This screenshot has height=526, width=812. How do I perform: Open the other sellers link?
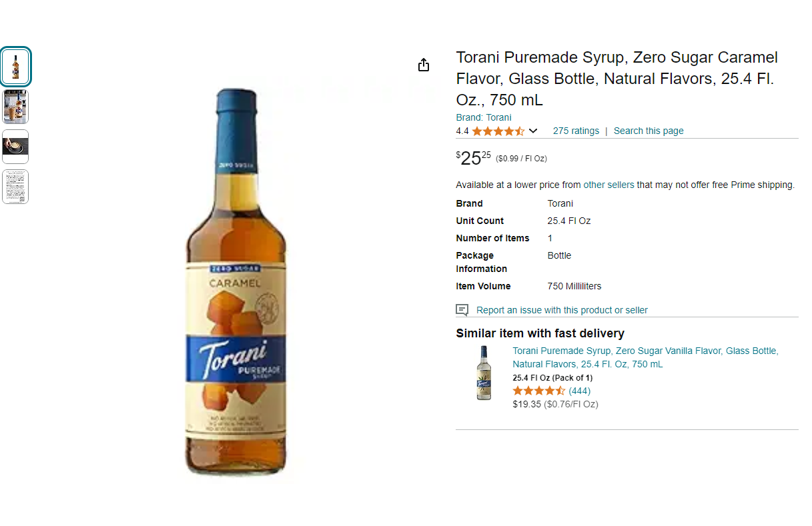pos(608,185)
